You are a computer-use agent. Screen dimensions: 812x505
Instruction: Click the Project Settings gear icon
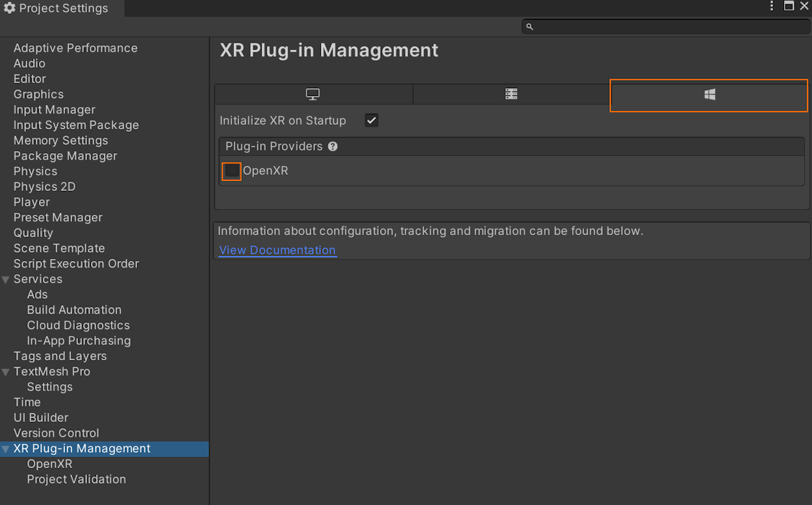(x=9, y=8)
